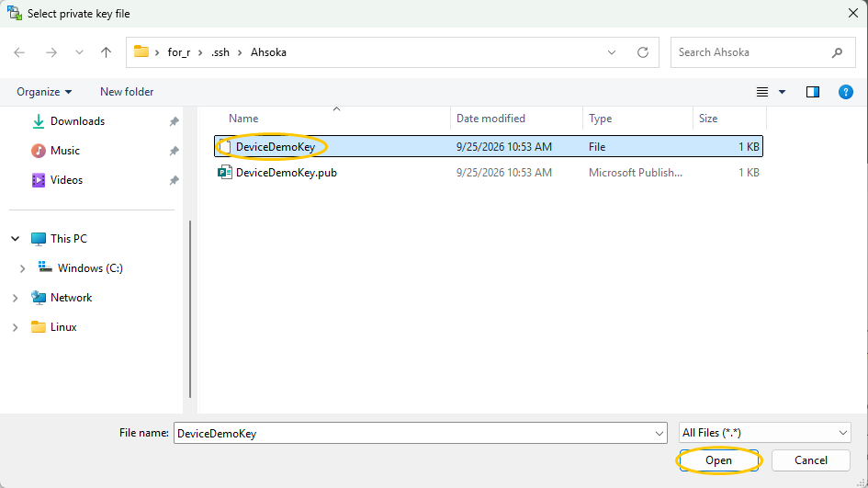The height and width of the screenshot is (488, 868).
Task: Expand the Network tree node
Action: (x=16, y=298)
